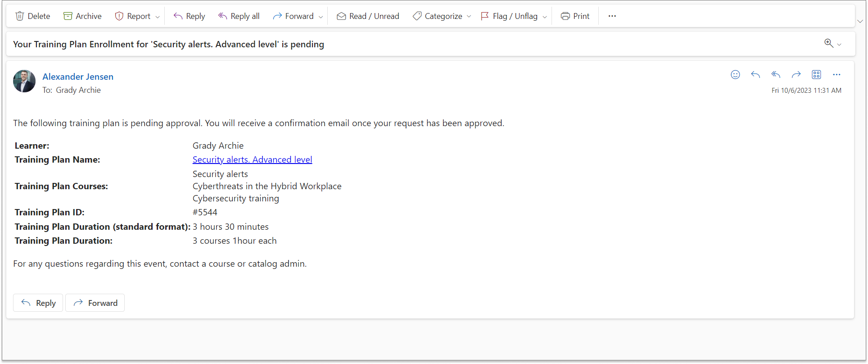Click Alexander Jensen's profile photo
Viewport: 868px width, 364px height.
pyautogui.click(x=24, y=81)
